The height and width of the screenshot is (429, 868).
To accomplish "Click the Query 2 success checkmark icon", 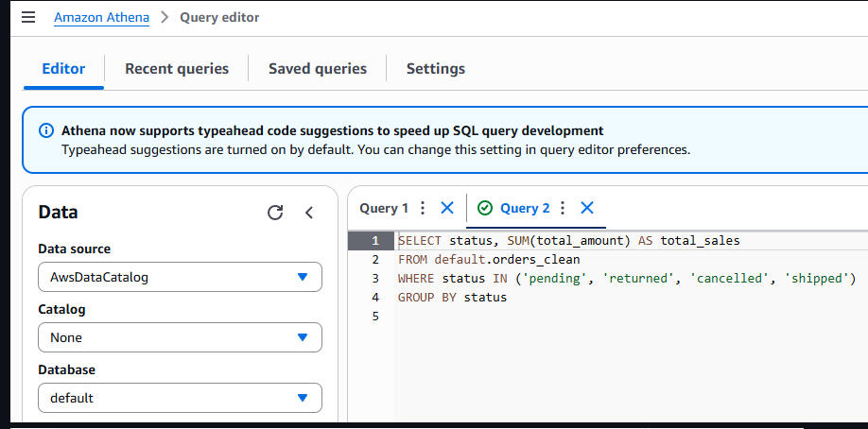I will pyautogui.click(x=485, y=208).
